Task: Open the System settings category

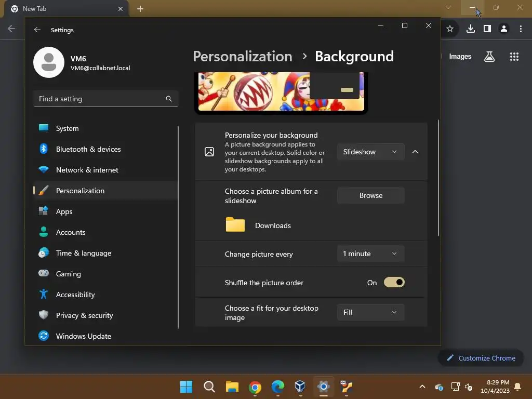Action: coord(105,129)
